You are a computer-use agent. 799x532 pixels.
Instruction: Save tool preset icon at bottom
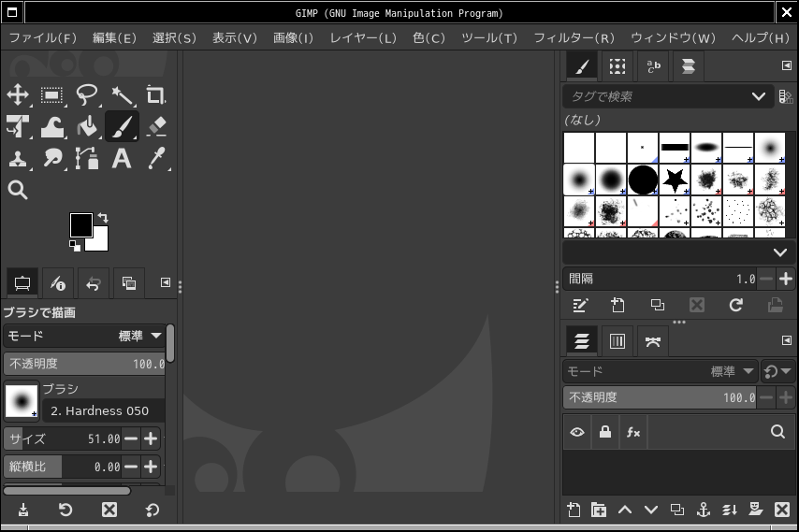23,510
